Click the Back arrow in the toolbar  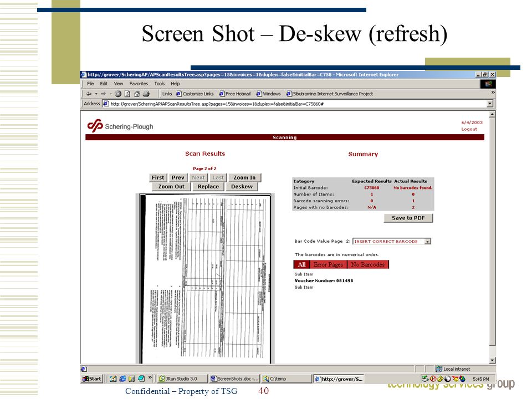point(89,94)
